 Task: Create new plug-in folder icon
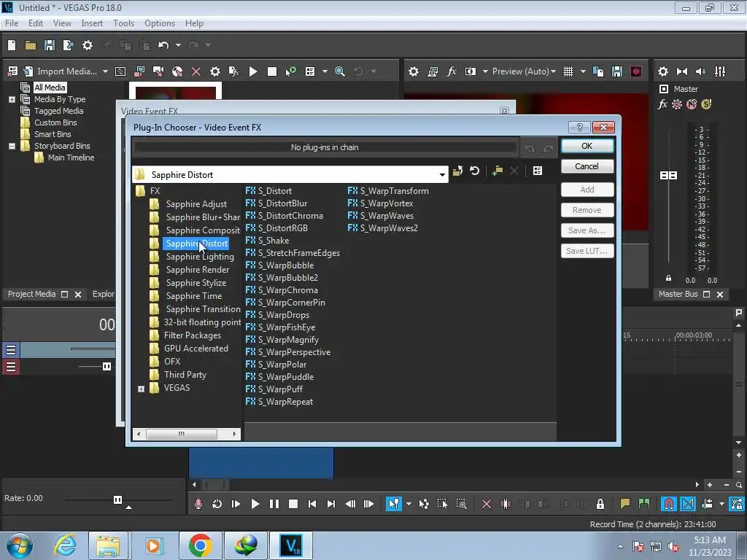498,171
